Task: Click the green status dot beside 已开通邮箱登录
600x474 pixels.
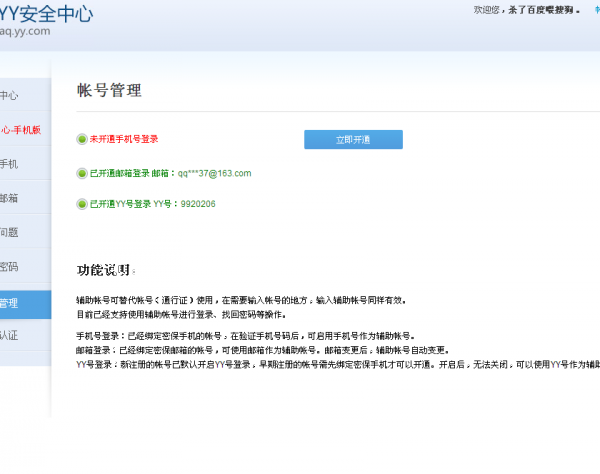Action: click(82, 173)
